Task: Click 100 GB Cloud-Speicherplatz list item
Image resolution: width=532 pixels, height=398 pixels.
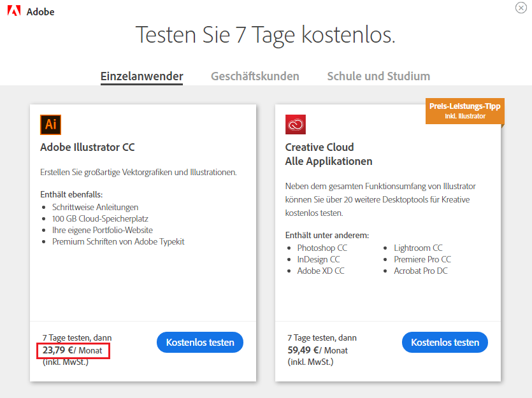Action: pyautogui.click(x=100, y=218)
